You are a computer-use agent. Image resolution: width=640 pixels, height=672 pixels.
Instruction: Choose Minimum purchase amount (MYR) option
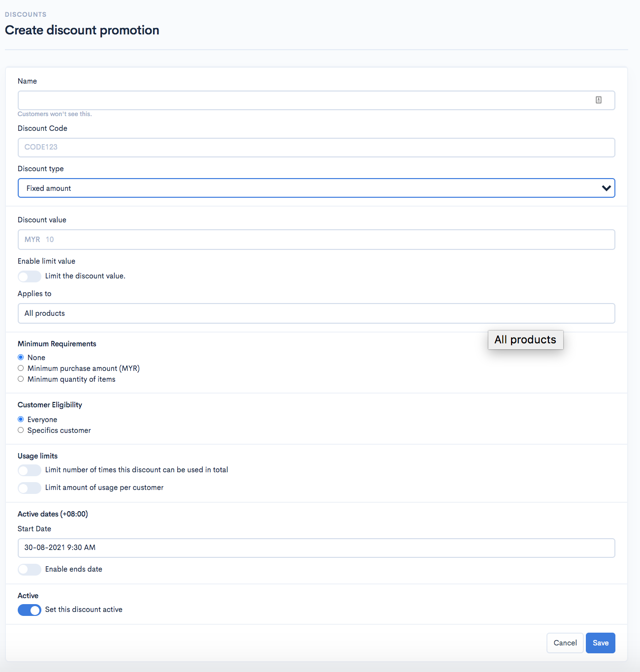(x=21, y=368)
